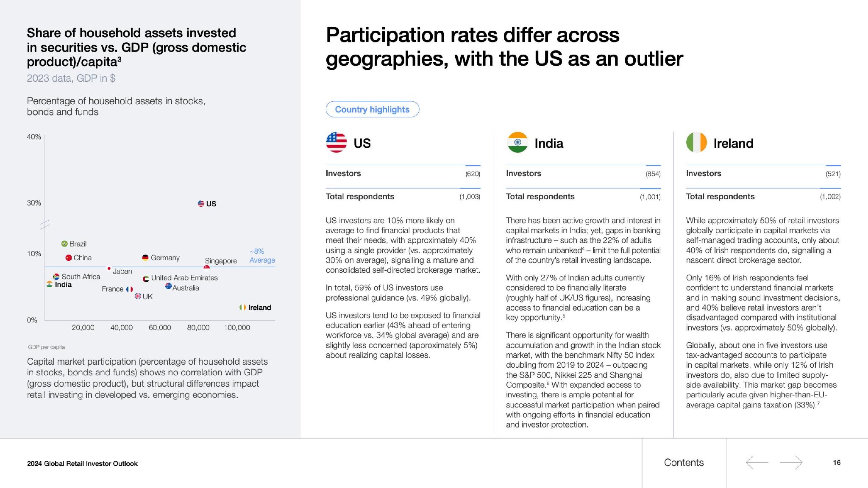Viewport: 868px width, 488px height.
Task: Click the South Africa flag marker
Action: 56,277
